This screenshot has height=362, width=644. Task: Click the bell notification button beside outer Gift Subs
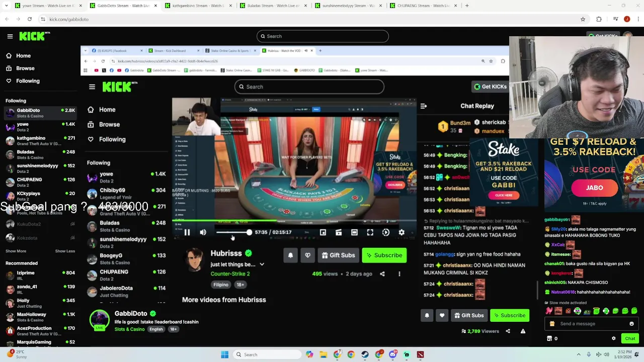427,315
